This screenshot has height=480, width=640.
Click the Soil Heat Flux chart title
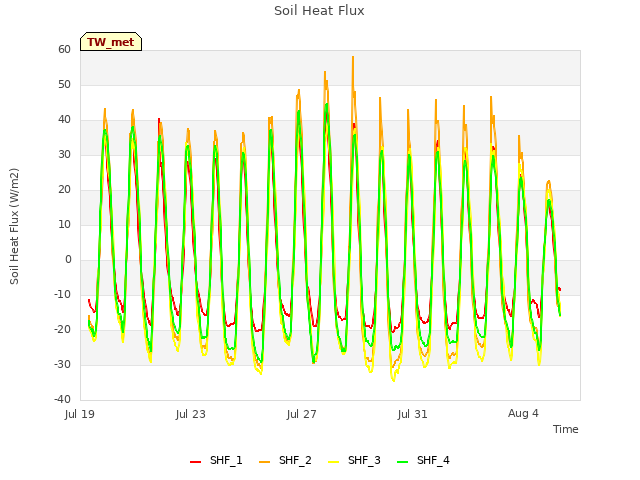[x=319, y=11]
